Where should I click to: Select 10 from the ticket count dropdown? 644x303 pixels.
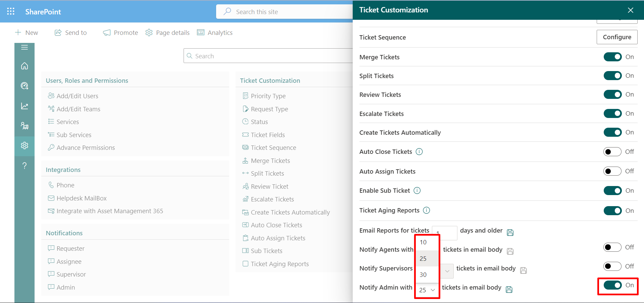point(427,242)
